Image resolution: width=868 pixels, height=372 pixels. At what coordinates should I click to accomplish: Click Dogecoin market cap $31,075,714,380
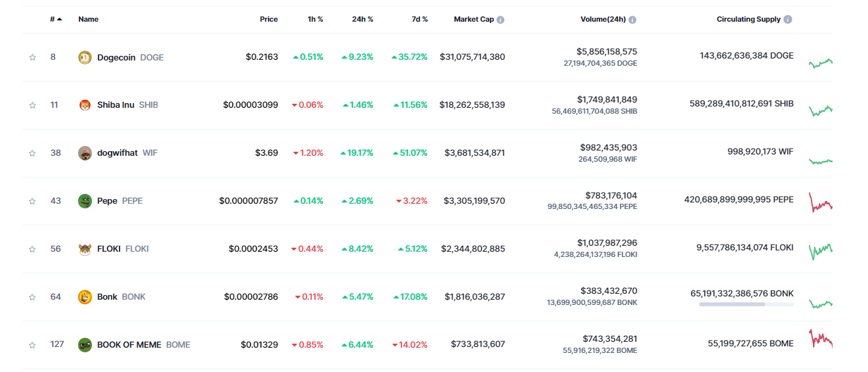473,57
